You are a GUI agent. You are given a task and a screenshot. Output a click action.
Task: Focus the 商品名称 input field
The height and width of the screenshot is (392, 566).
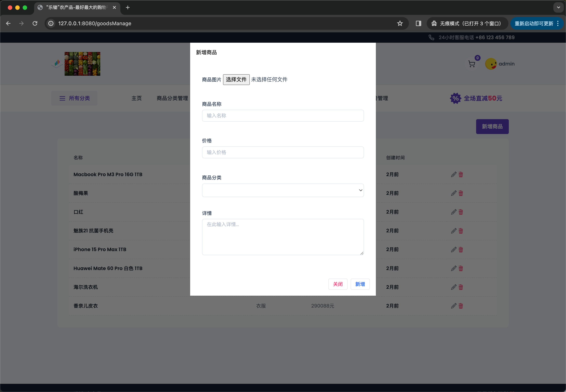(x=283, y=116)
